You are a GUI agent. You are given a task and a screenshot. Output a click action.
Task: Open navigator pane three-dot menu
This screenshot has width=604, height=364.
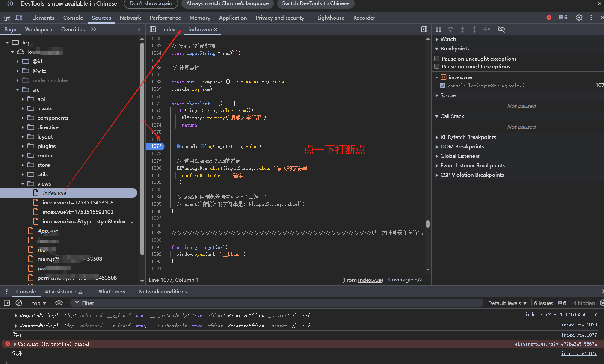coord(139,29)
